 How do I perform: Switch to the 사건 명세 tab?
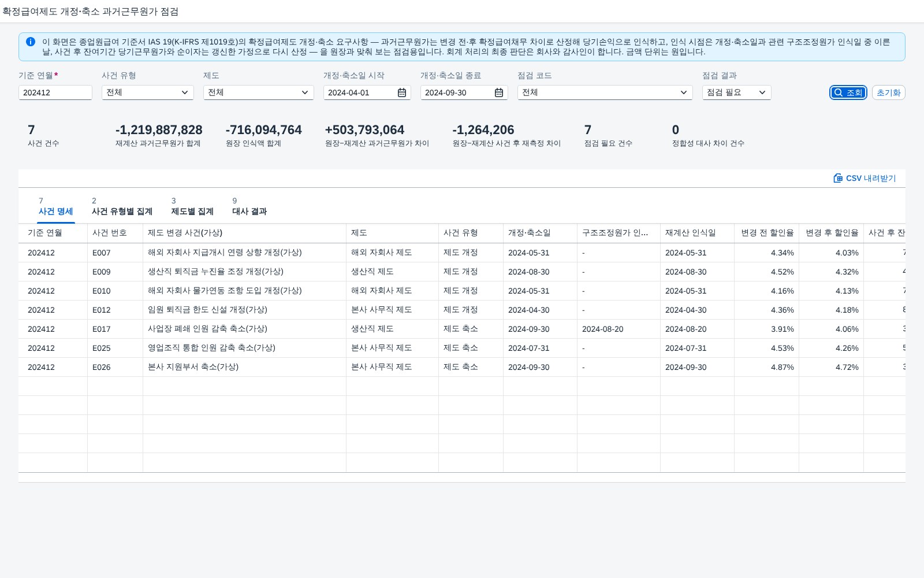pyautogui.click(x=55, y=206)
